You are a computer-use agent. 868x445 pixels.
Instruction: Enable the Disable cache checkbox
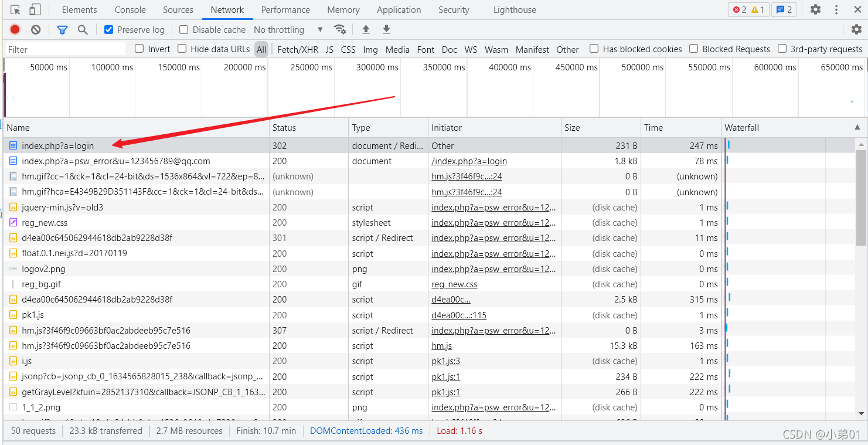point(184,29)
